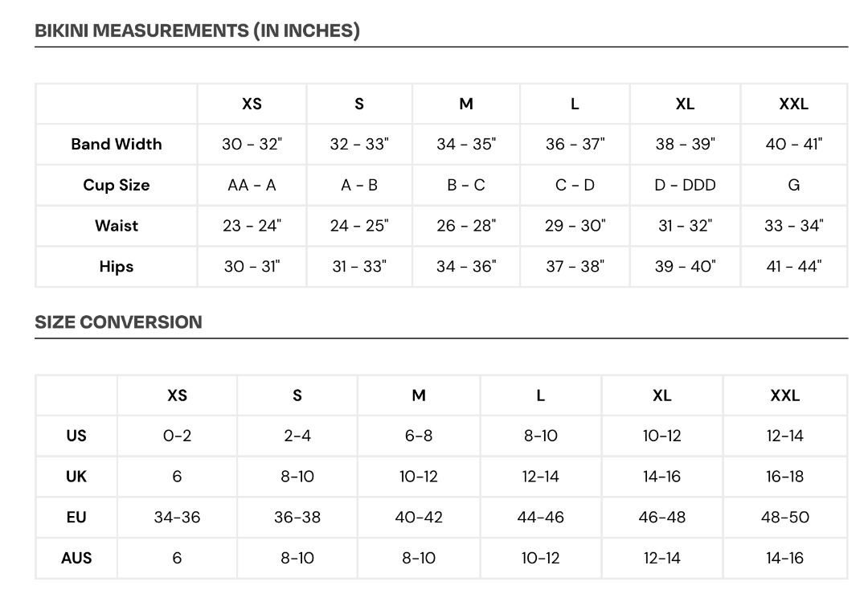Select the 26 - 28" waist cell

coord(466,226)
